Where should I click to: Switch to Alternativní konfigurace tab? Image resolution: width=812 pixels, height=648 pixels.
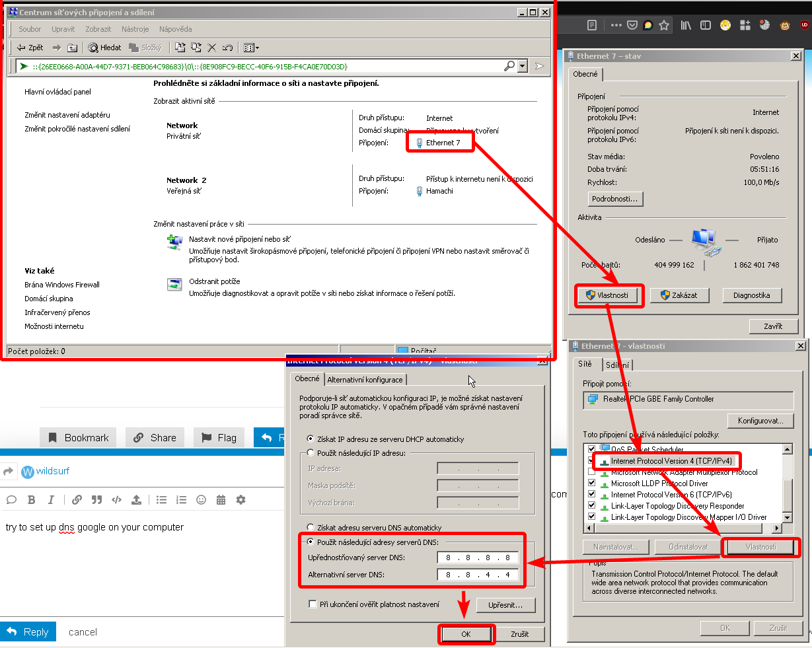pyautogui.click(x=365, y=380)
